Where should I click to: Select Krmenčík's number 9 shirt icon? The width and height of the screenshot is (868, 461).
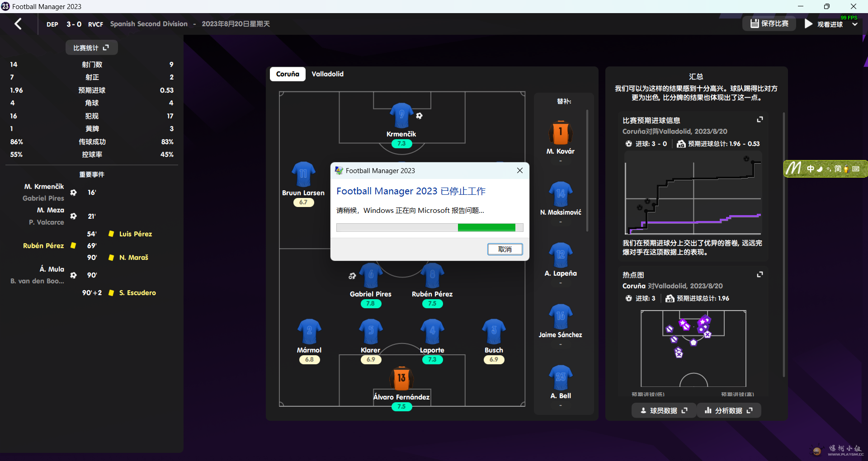pyautogui.click(x=401, y=115)
